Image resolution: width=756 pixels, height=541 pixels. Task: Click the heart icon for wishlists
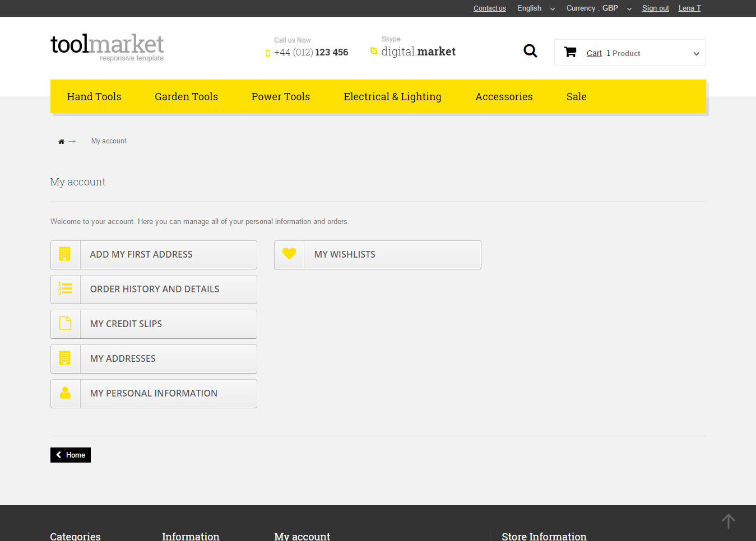[289, 254]
